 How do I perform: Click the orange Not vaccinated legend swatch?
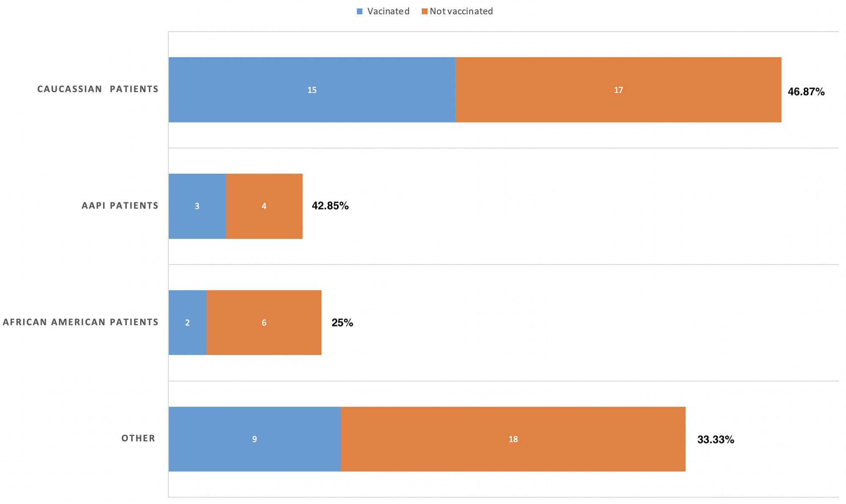point(424,11)
